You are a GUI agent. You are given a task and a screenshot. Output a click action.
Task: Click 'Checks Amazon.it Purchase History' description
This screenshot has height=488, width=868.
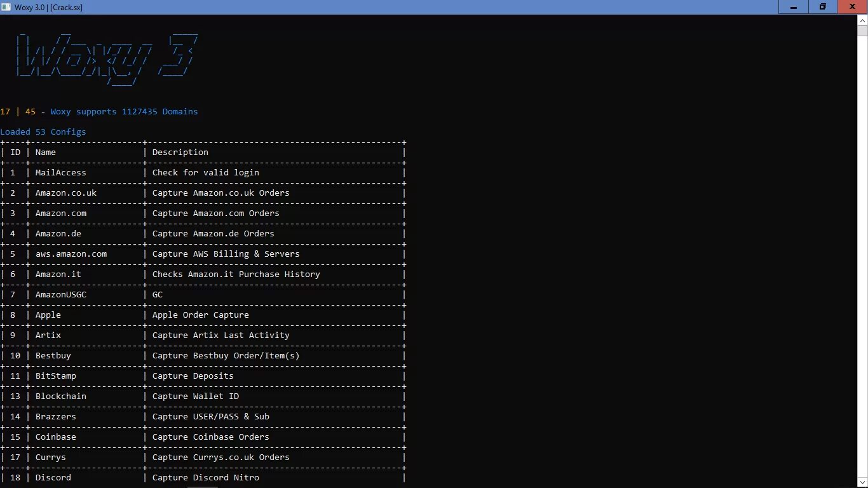[x=236, y=274]
